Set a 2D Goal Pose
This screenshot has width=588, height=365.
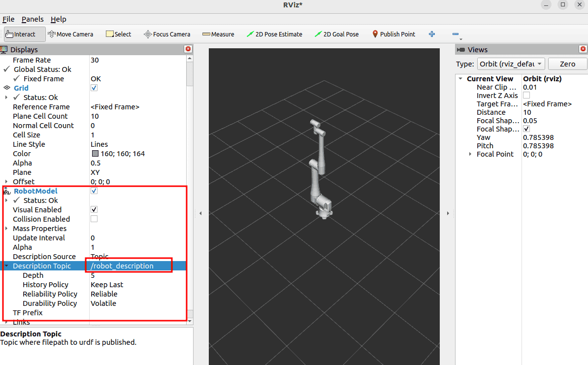click(337, 34)
